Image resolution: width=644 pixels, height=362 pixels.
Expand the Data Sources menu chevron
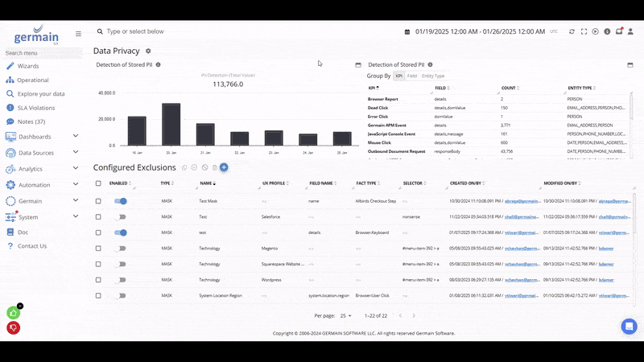click(76, 152)
